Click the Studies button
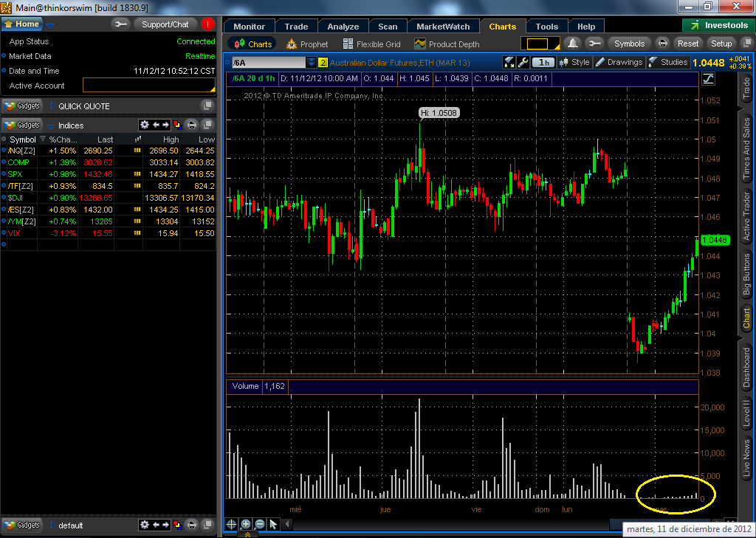The width and height of the screenshot is (756, 538). tap(668, 62)
